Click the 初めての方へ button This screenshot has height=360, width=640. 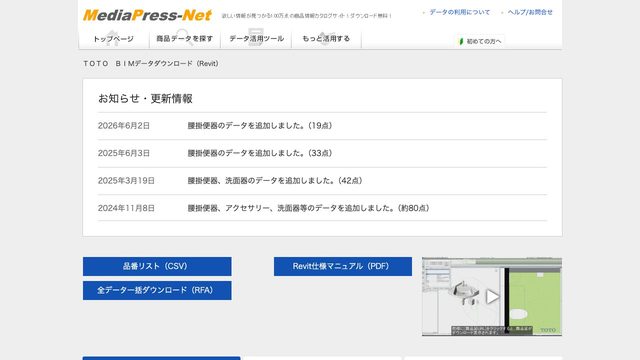click(x=480, y=41)
